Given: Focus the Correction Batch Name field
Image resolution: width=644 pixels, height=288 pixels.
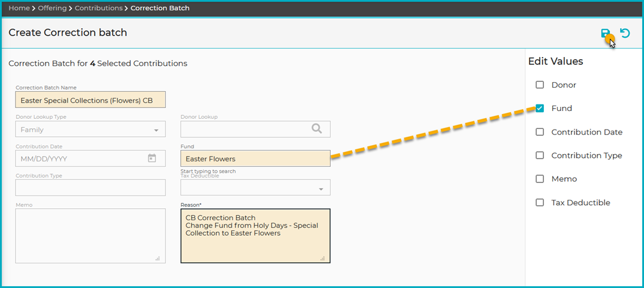Looking at the screenshot, I should point(90,100).
